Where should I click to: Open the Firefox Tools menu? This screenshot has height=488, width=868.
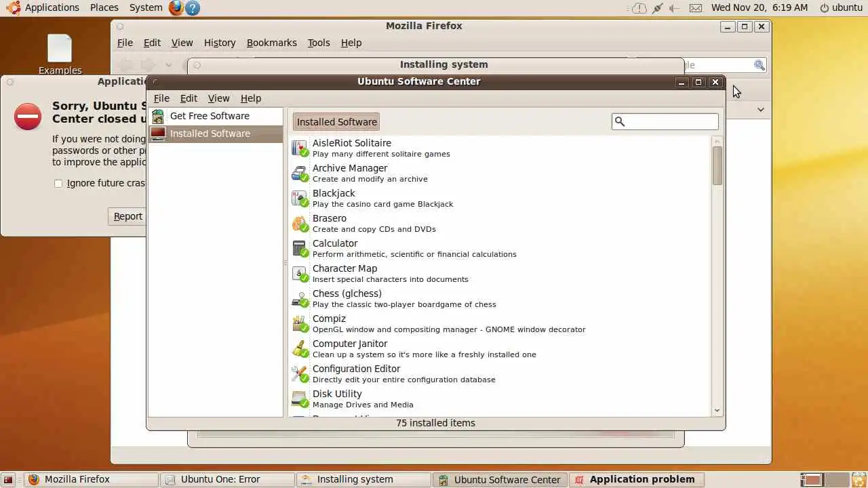[x=319, y=43]
